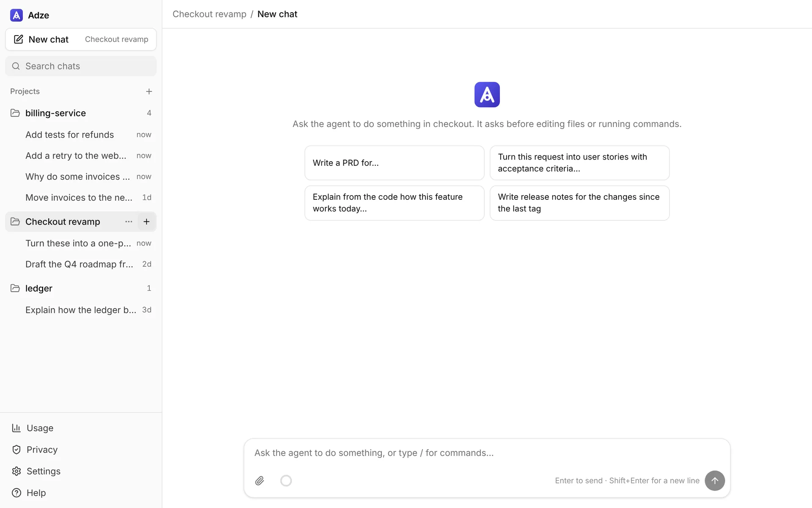
Task: Click the 'New chat' breadcrumb title
Action: tap(277, 14)
